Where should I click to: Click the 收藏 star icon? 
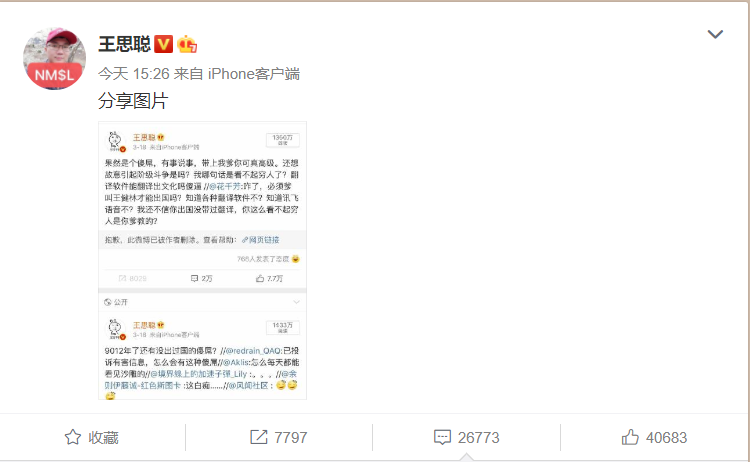click(73, 437)
